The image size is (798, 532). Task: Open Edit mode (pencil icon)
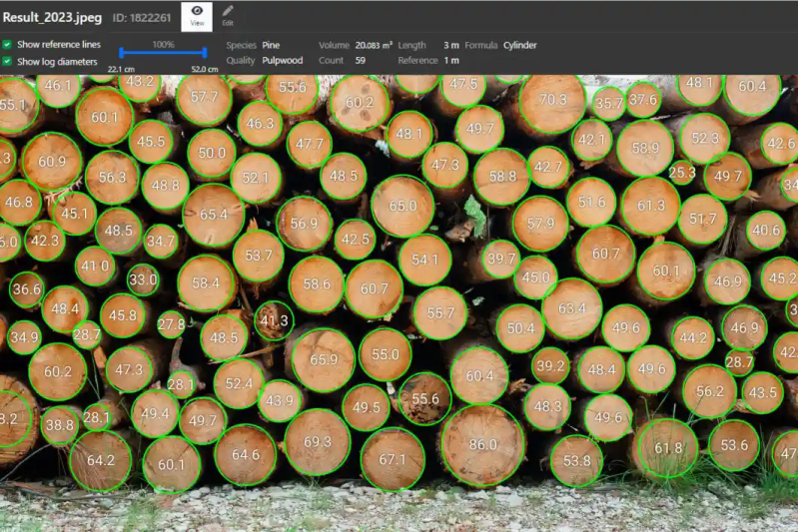228,16
